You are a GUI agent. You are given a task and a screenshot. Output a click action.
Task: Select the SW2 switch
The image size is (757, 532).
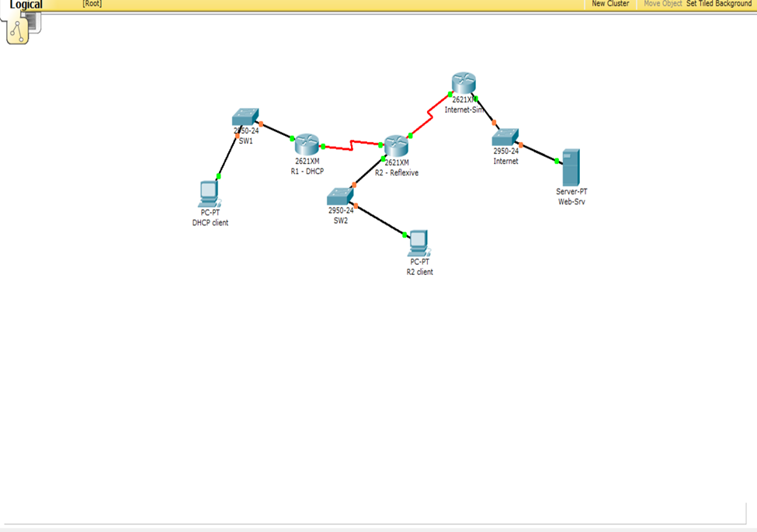coord(339,196)
